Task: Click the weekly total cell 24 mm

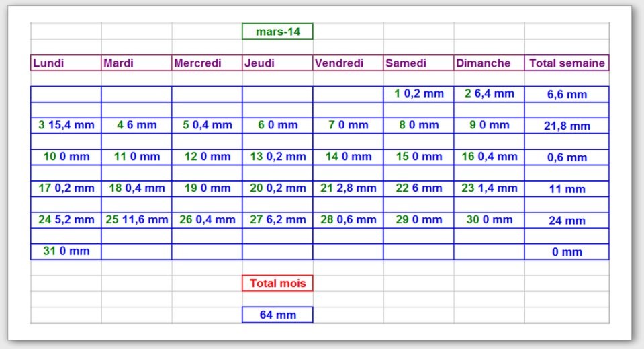Action: (x=567, y=220)
